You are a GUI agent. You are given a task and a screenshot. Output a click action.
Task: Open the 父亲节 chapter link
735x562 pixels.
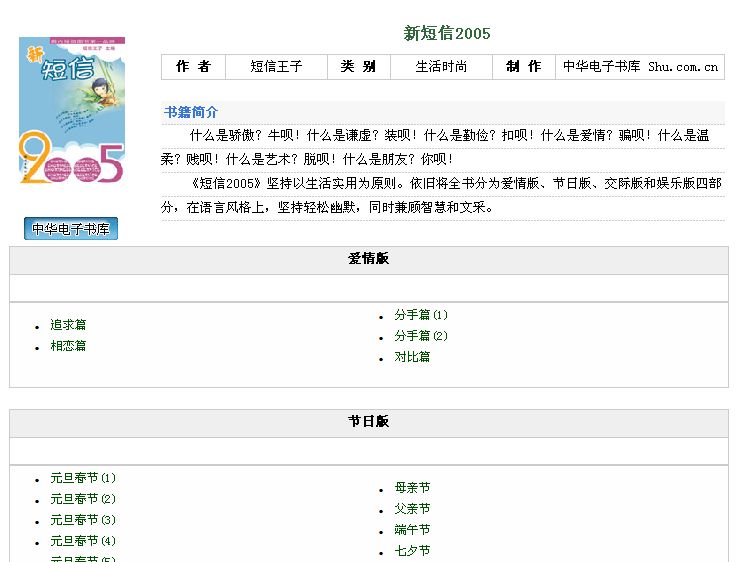412,509
